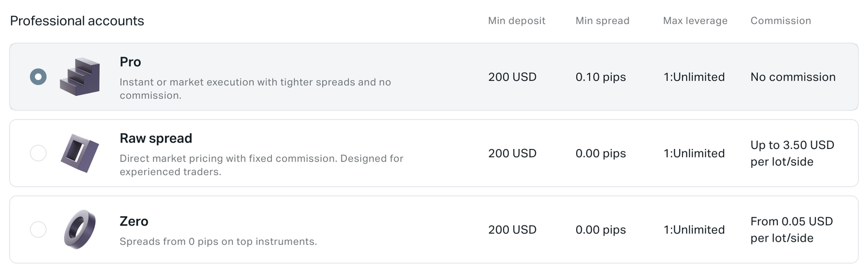Click the Commission column header
Screen dimensions: 868x273
click(x=781, y=21)
